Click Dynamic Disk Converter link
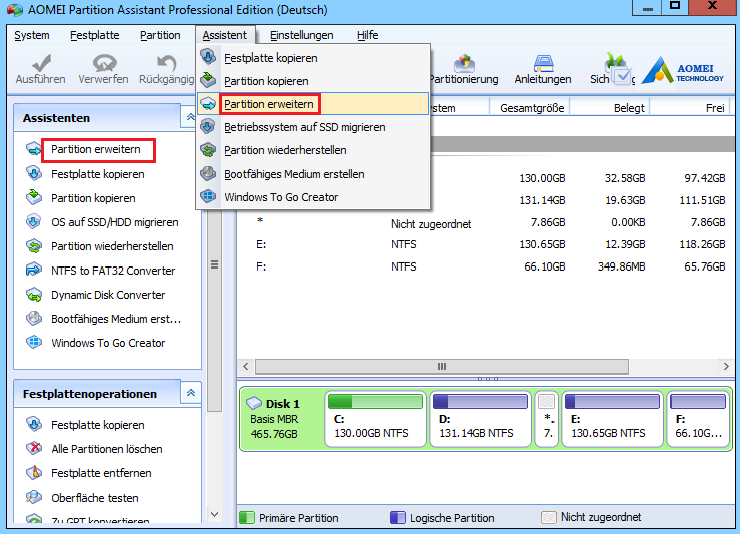 108,295
